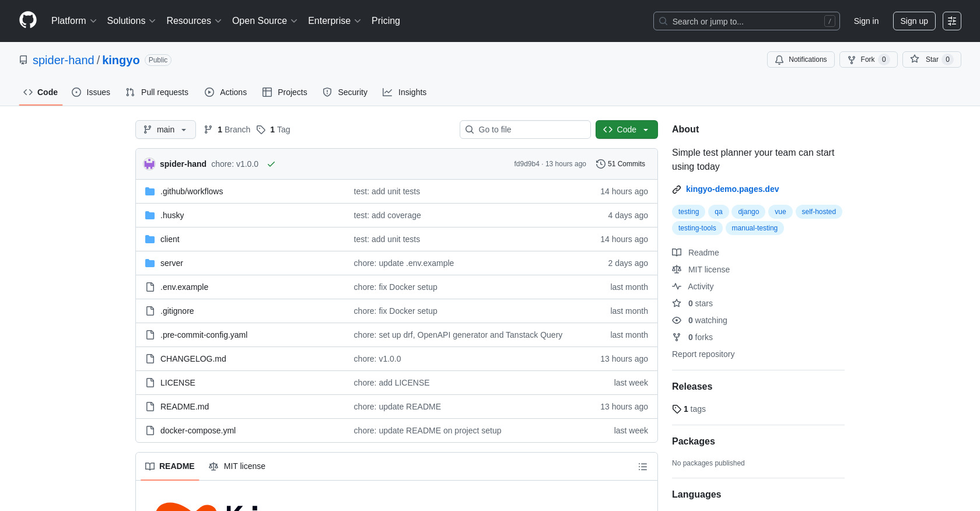Expand the Platform menu
The image size is (980, 511).
click(x=74, y=21)
